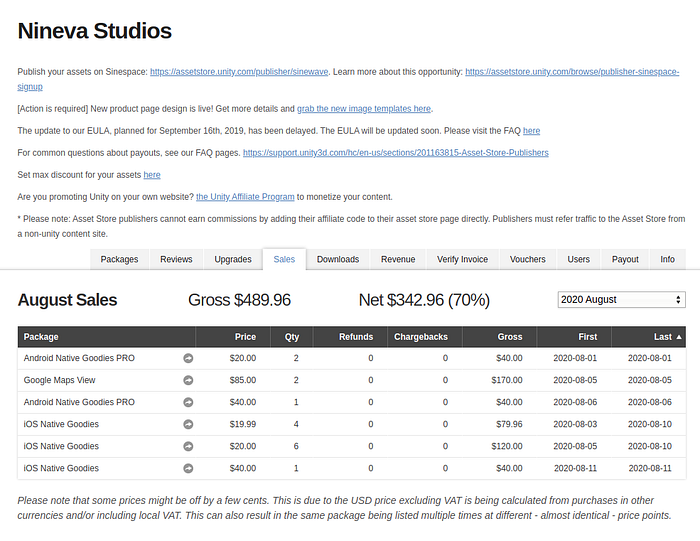Open the 2020 August month dropdown

621,300
